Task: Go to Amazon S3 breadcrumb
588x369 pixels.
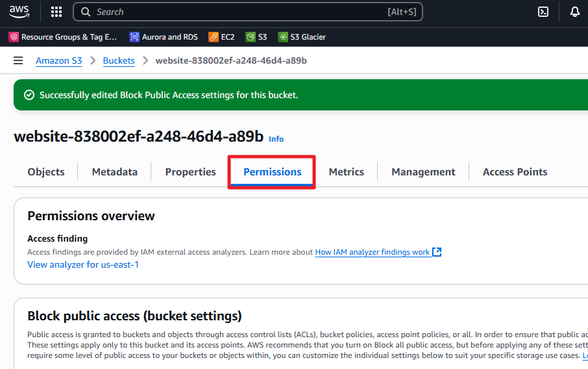Action: click(59, 60)
